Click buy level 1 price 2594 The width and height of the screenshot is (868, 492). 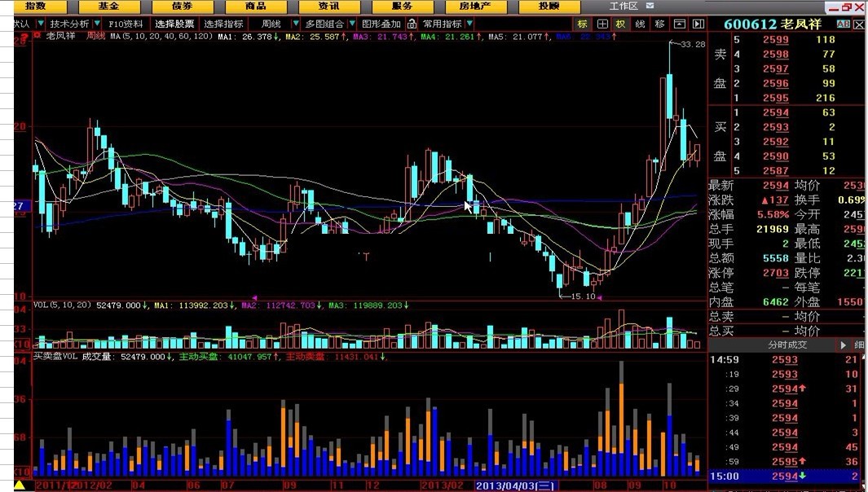coord(776,112)
